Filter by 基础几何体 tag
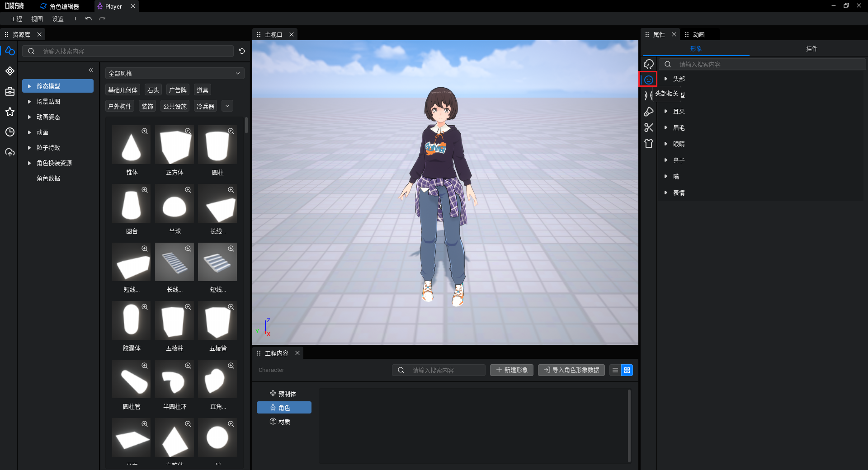This screenshot has width=868, height=470. 123,90
